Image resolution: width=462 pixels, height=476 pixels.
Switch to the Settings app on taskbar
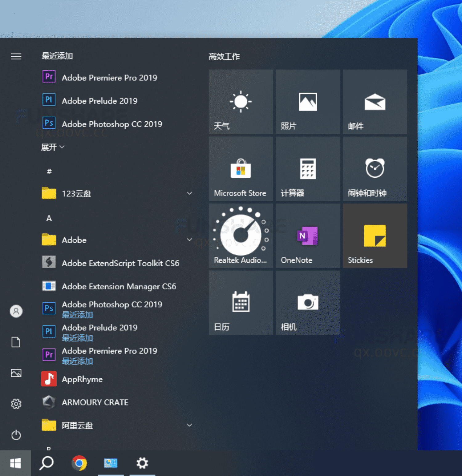click(142, 463)
